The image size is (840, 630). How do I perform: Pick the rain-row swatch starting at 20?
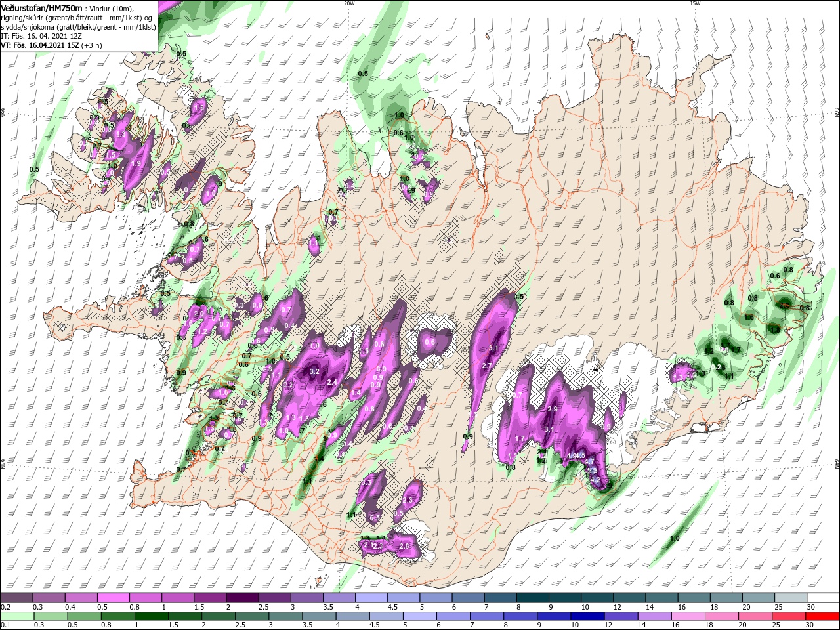click(x=756, y=616)
